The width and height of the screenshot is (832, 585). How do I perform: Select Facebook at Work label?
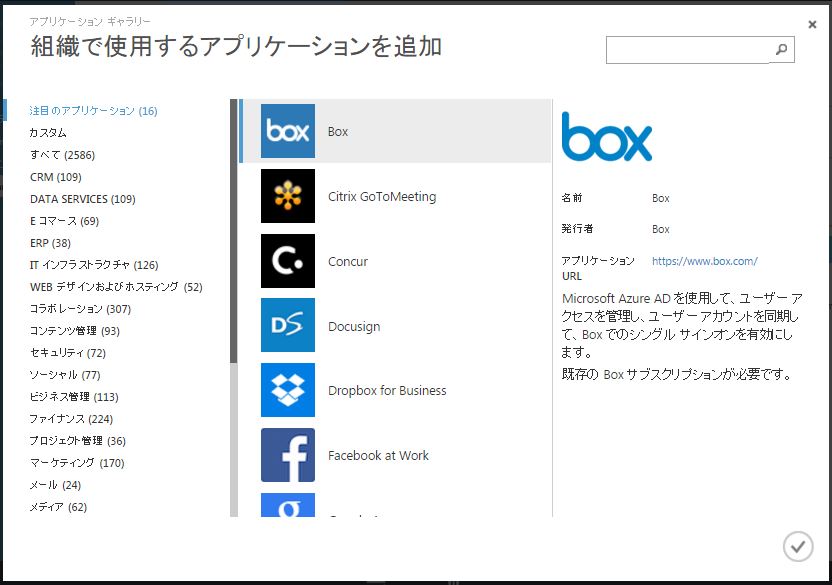click(378, 455)
